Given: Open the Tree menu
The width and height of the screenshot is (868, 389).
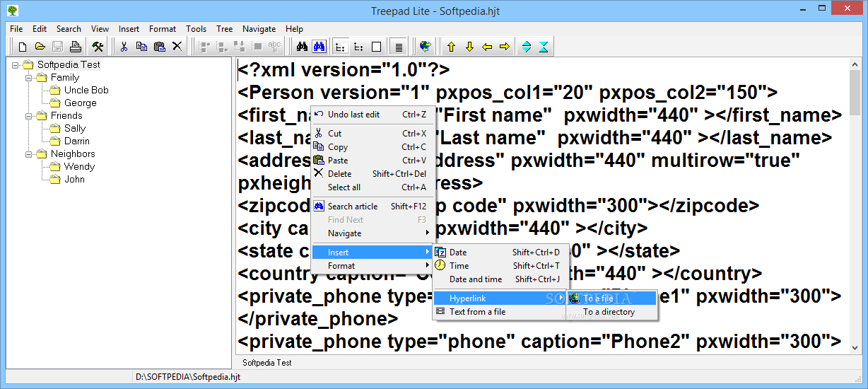Looking at the screenshot, I should [x=225, y=29].
